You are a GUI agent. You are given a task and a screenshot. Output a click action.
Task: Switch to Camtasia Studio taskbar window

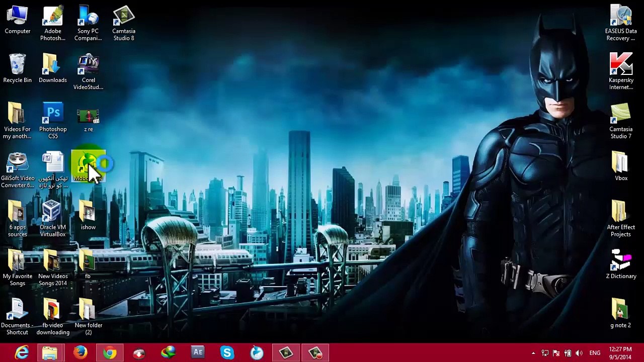[286, 353]
